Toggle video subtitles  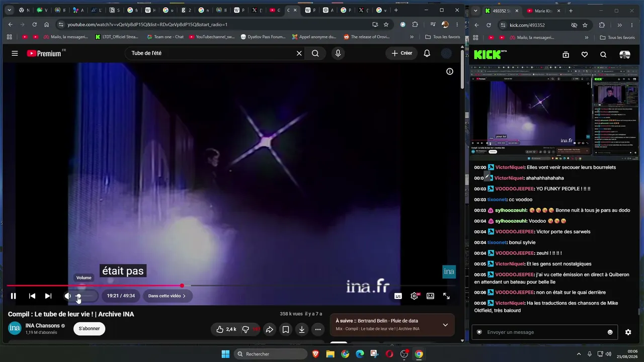pos(398,296)
